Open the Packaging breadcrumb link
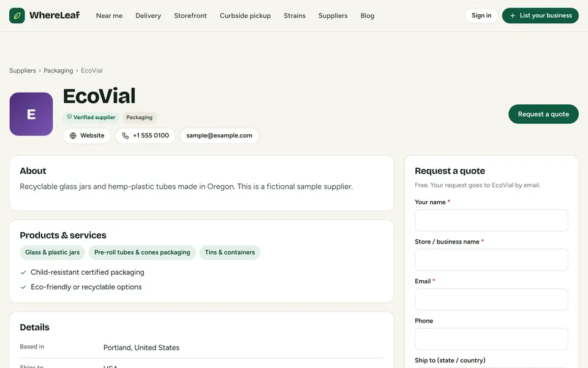The height and width of the screenshot is (368, 588). (58, 71)
